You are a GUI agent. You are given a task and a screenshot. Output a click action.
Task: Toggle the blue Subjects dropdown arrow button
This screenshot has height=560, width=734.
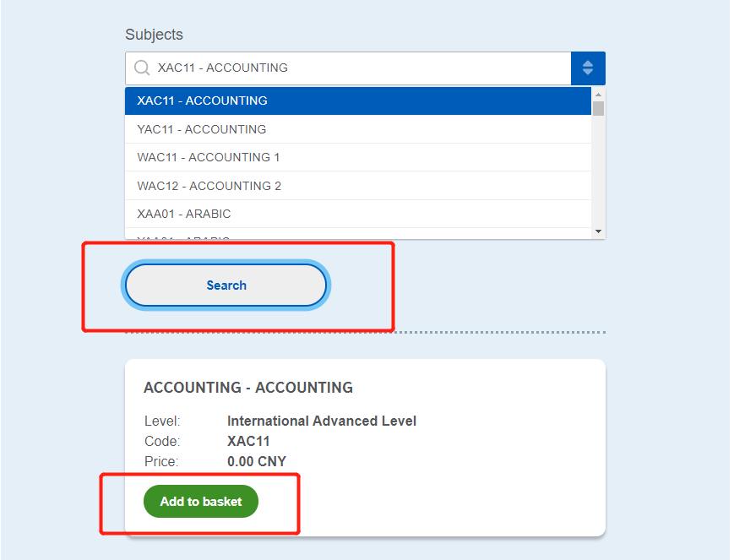click(x=588, y=68)
